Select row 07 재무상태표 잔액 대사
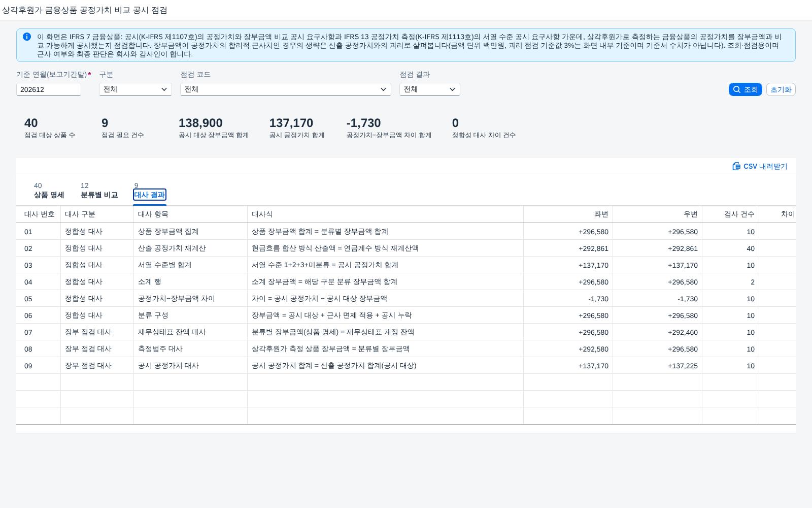The width and height of the screenshot is (812, 508). point(406,332)
